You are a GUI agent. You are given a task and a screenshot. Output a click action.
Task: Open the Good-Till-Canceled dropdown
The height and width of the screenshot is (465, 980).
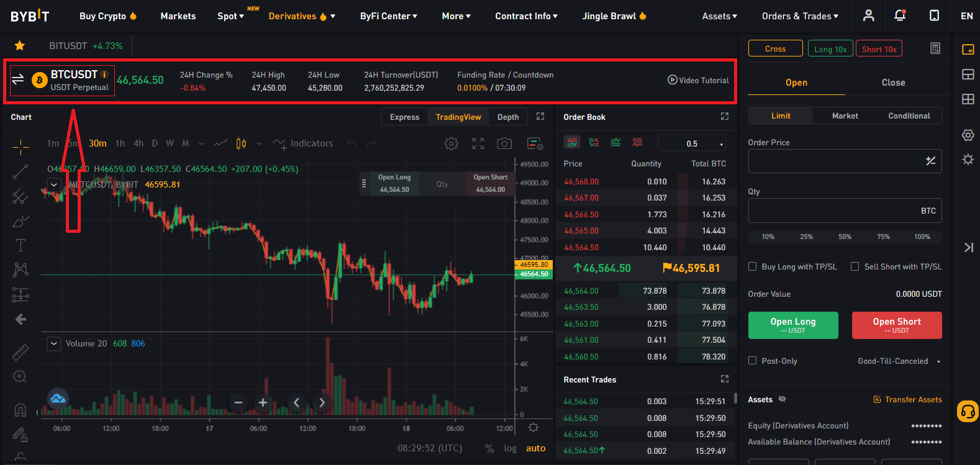(899, 361)
